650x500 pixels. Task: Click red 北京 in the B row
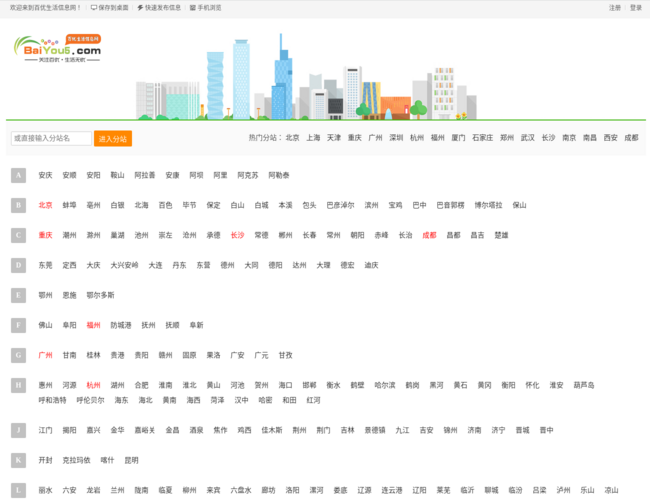[45, 205]
